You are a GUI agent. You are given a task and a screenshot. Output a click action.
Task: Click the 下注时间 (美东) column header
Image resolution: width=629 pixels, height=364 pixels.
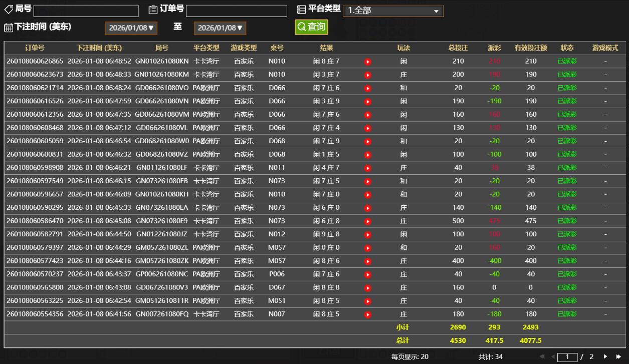tap(99, 48)
